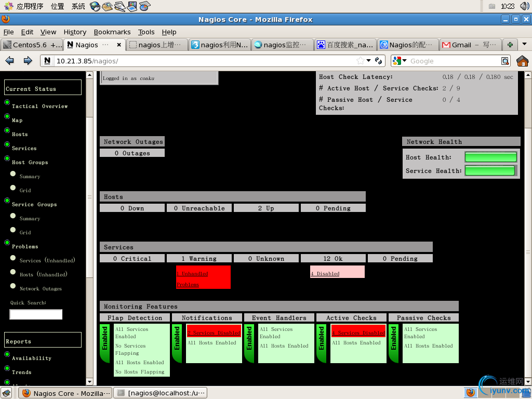Open the History menu
This screenshot has width=532, height=399.
point(75,32)
